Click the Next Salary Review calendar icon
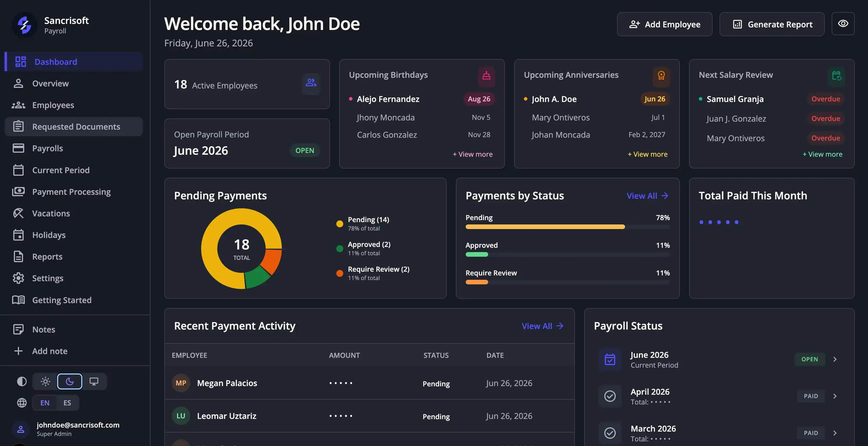The image size is (868, 446). (x=836, y=75)
